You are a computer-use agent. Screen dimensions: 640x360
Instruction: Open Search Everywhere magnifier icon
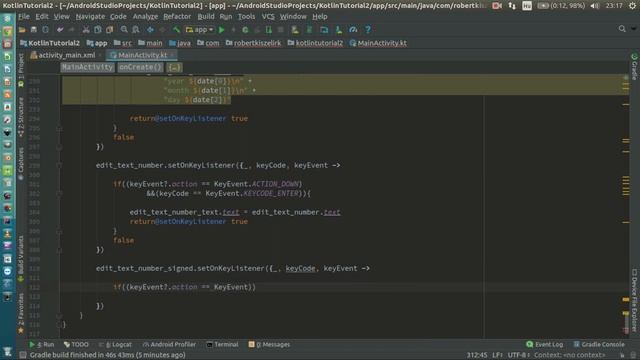622,29
